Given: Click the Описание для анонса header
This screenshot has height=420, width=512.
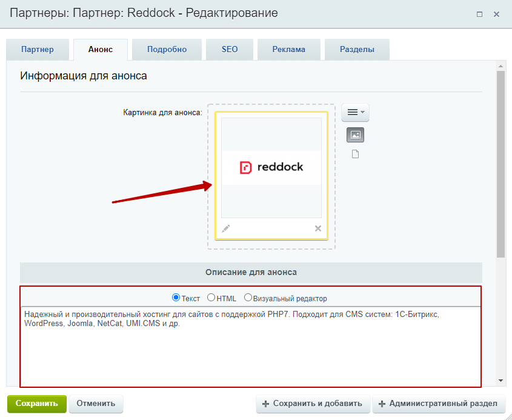Looking at the screenshot, I should (251, 272).
